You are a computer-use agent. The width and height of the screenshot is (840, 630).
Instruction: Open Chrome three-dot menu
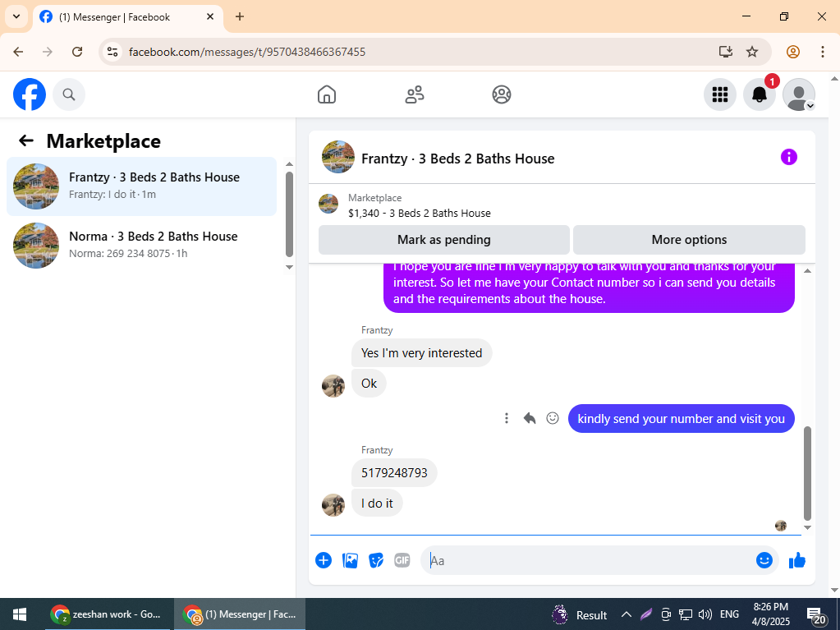(x=822, y=52)
